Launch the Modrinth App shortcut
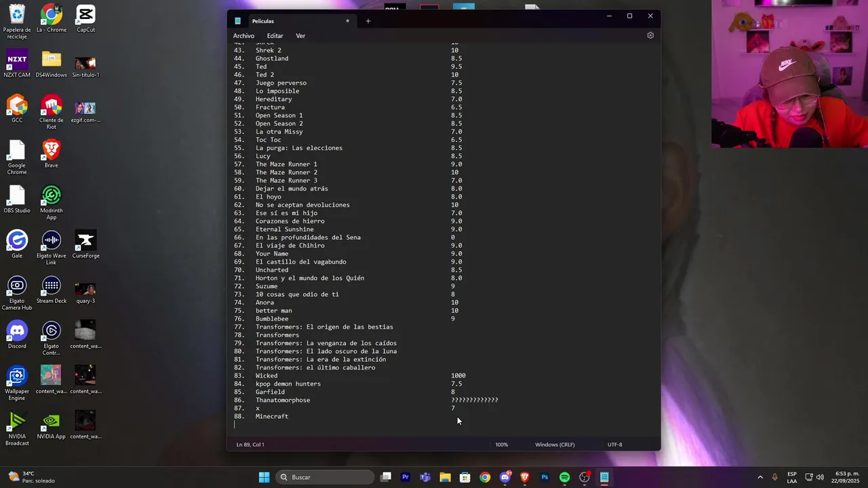 [x=52, y=203]
